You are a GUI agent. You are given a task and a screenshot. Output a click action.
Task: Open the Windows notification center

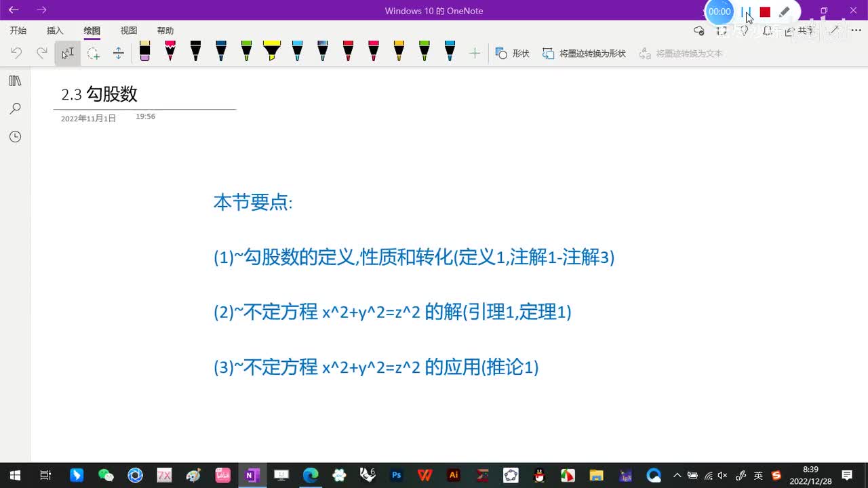click(847, 475)
